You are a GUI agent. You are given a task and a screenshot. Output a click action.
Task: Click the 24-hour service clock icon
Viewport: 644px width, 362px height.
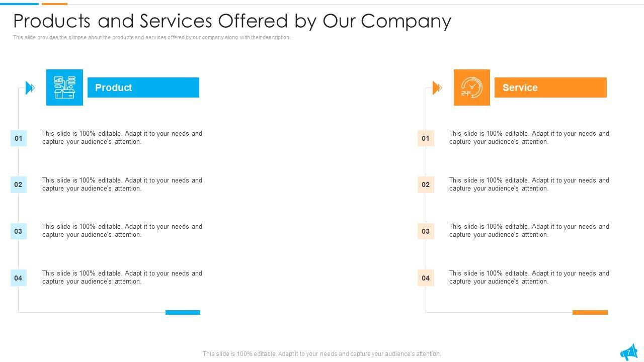tap(471, 87)
